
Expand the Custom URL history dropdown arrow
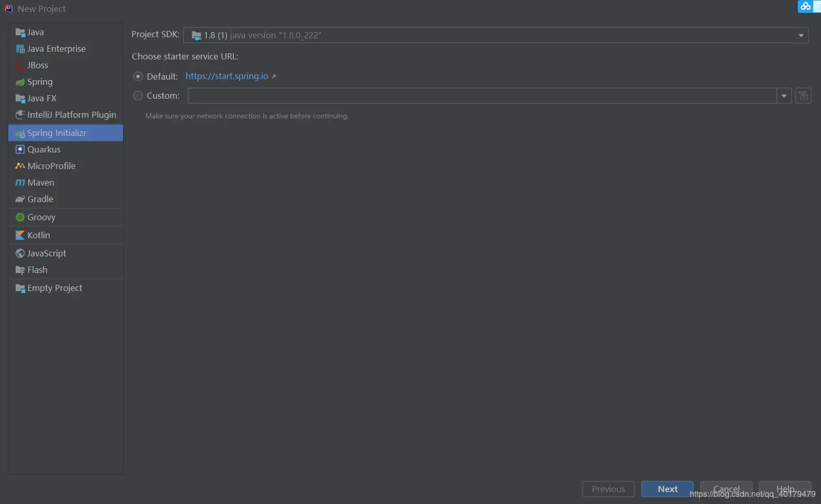[784, 96]
